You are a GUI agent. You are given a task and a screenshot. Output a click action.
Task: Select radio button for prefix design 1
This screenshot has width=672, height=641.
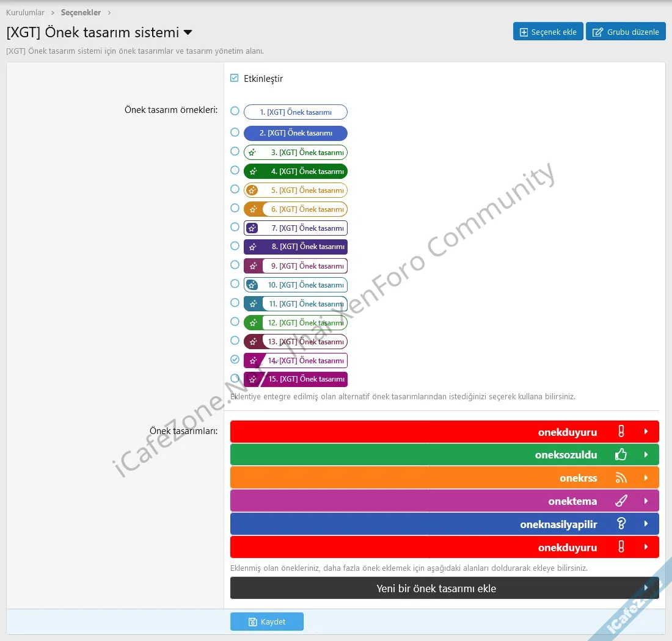coord(235,111)
